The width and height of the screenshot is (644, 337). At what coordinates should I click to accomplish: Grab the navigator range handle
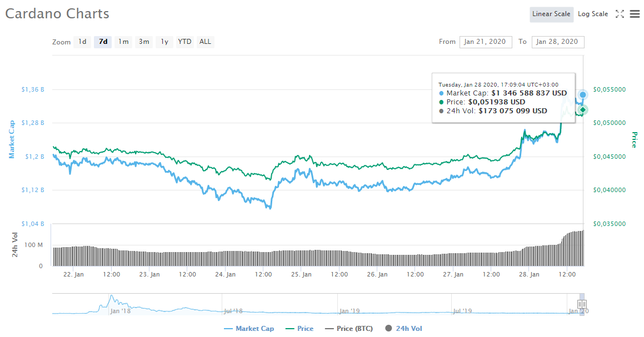[x=582, y=304]
